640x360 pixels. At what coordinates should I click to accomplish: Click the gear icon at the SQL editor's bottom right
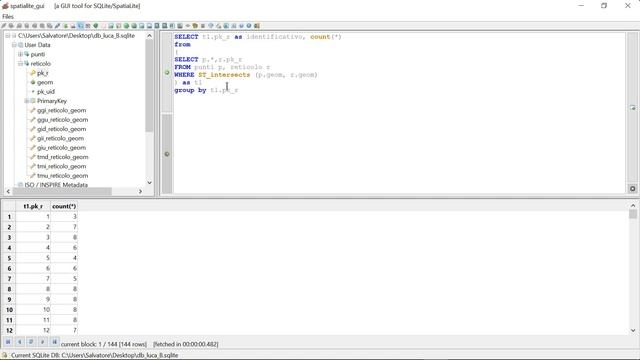click(632, 189)
